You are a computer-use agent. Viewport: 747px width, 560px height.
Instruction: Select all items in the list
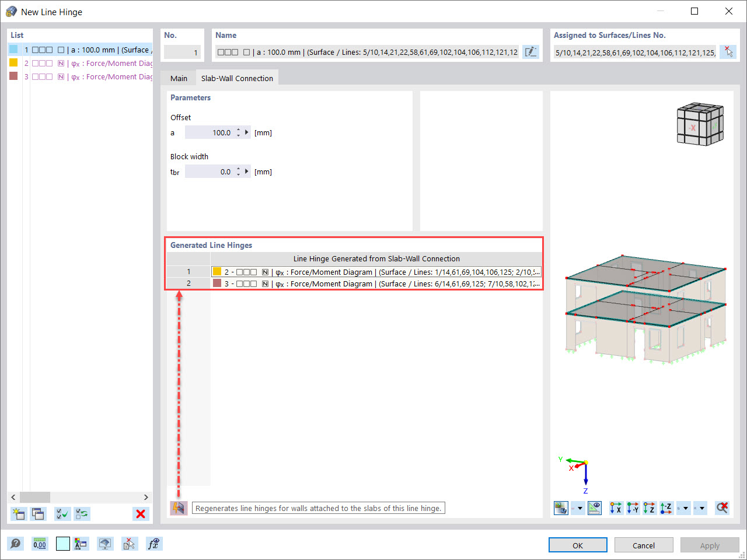62,514
